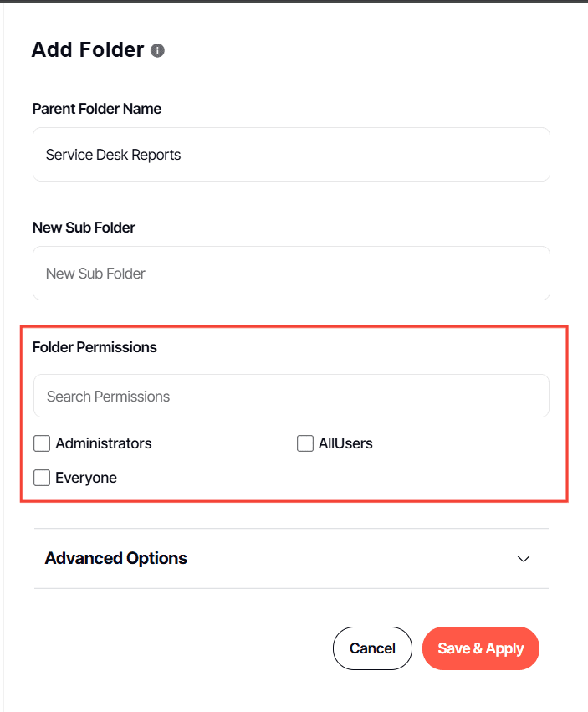Enable the AllUsers permission checkbox

click(305, 443)
